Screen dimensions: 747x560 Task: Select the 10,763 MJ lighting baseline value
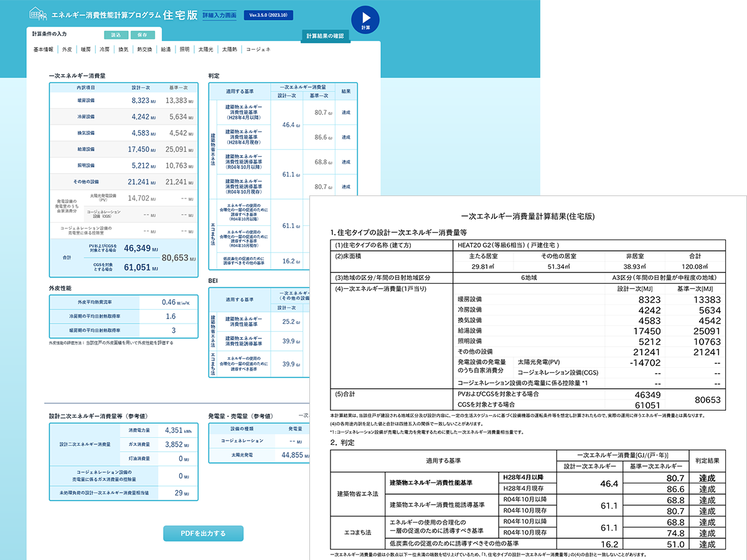point(181,166)
